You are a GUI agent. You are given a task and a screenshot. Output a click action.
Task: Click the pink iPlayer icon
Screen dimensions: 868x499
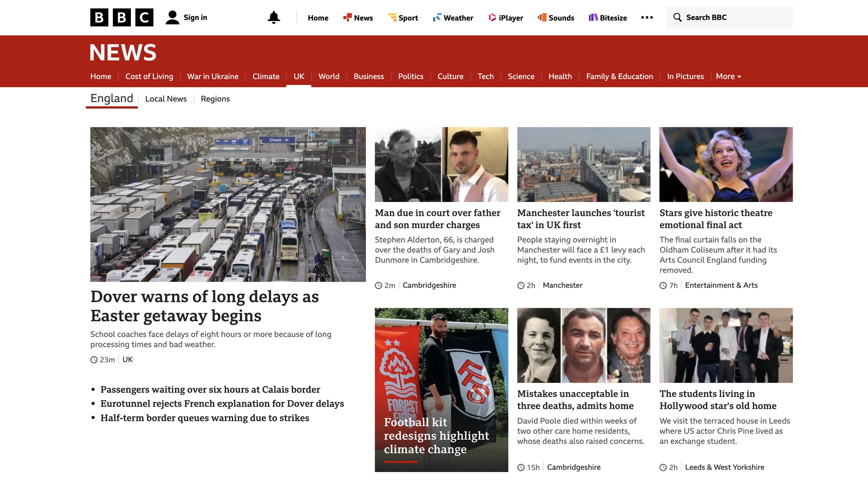pyautogui.click(x=492, y=17)
